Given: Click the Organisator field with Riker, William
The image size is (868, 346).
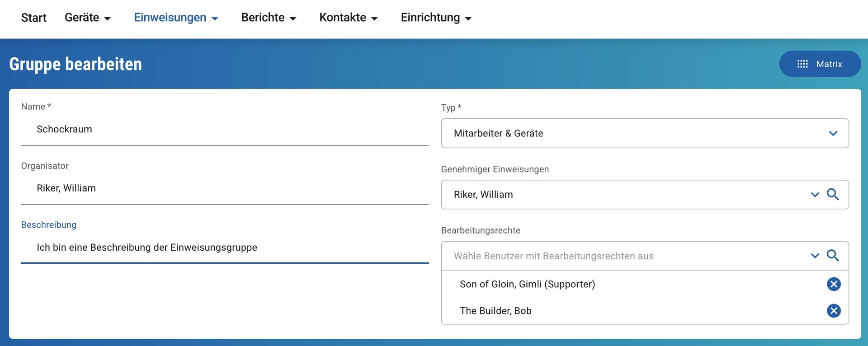Looking at the screenshot, I should coord(225,188).
